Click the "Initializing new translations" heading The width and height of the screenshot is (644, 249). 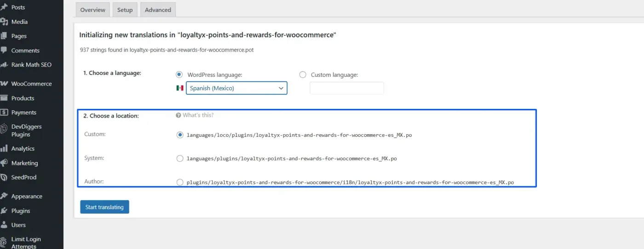(208, 34)
